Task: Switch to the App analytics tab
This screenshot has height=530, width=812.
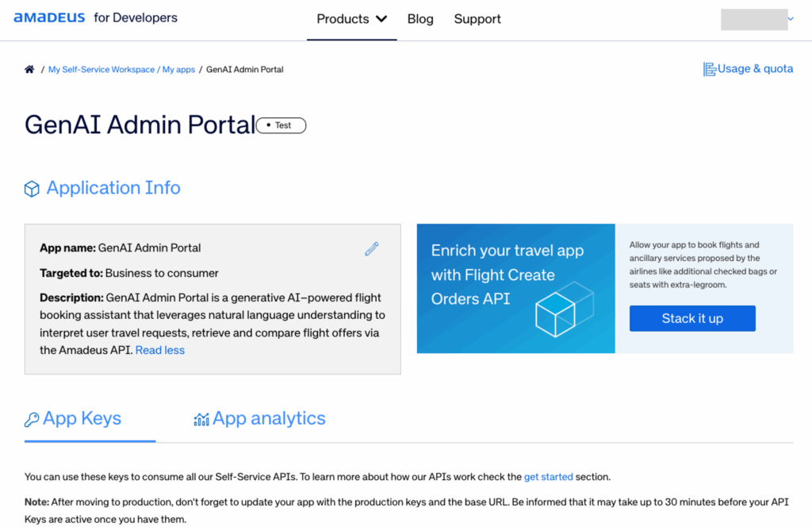Action: 269,419
